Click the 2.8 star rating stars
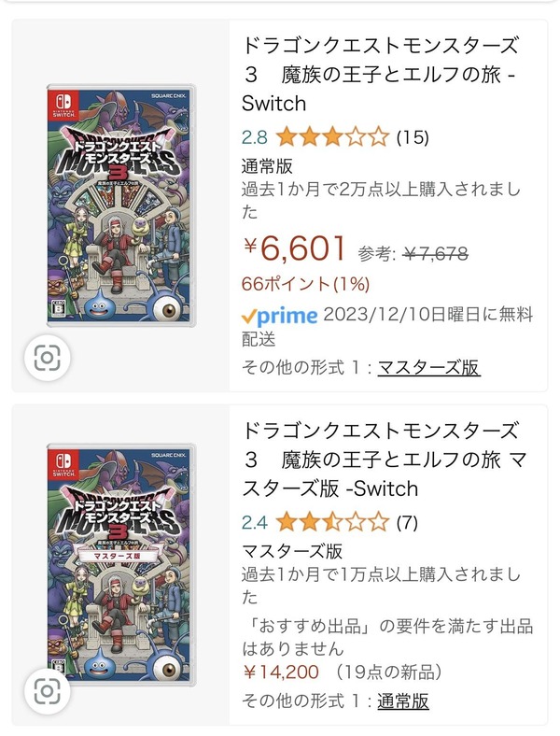Image resolution: width=560 pixels, height=736 pixels. (332, 138)
